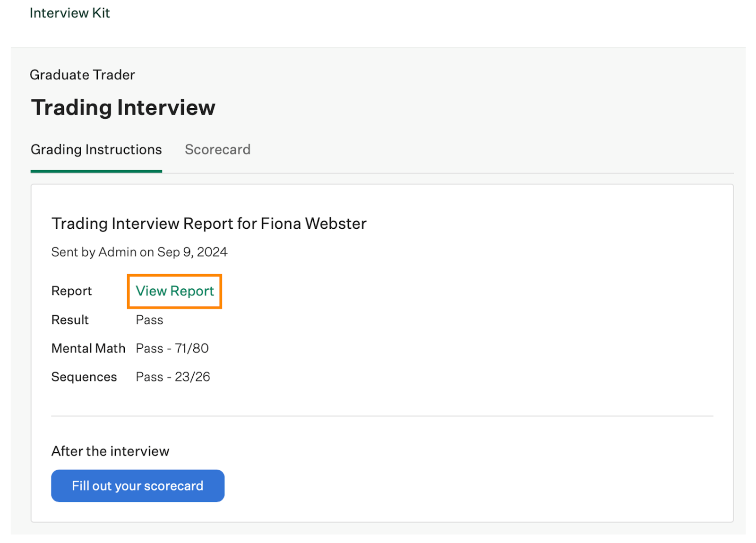The width and height of the screenshot is (756, 543).
Task: Switch to the Scorecard tab
Action: click(217, 149)
